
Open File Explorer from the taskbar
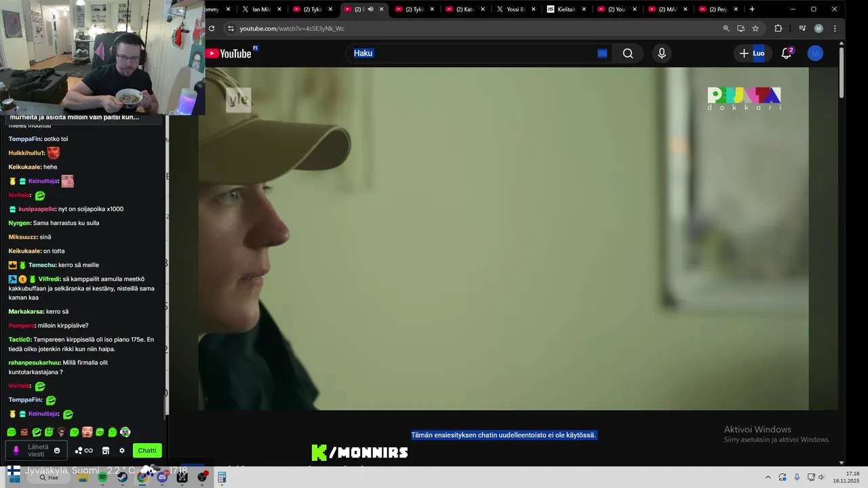tap(83, 478)
